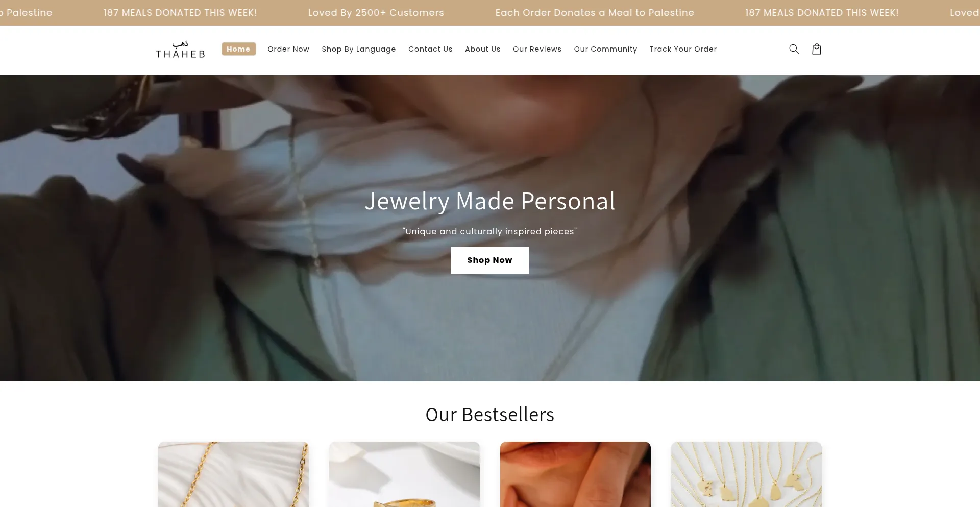
Task: Click the Thaheb logo
Action: 180,49
